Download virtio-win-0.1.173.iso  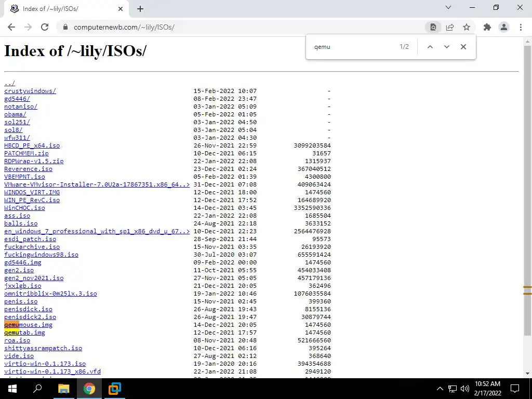click(x=45, y=364)
